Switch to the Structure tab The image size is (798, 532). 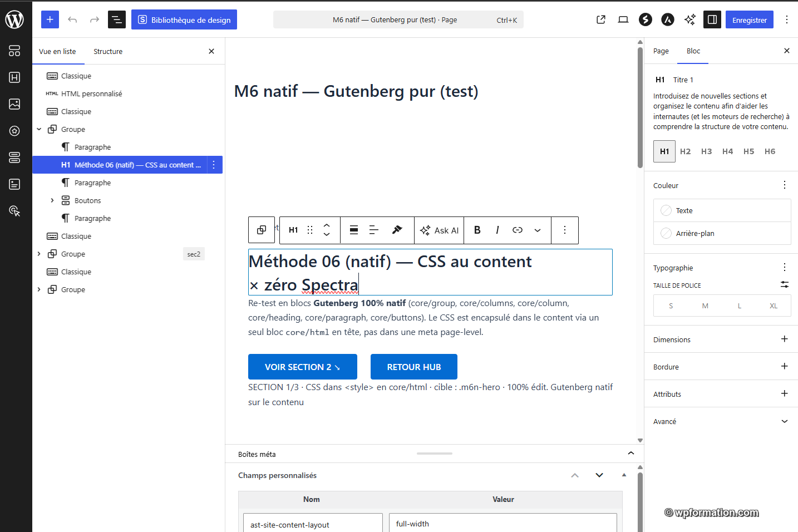click(108, 51)
